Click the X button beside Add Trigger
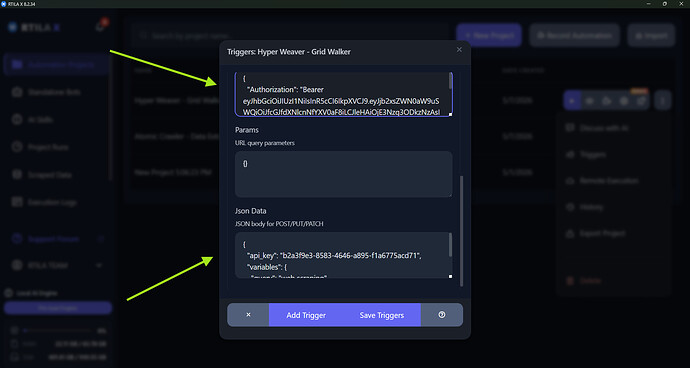 click(248, 315)
